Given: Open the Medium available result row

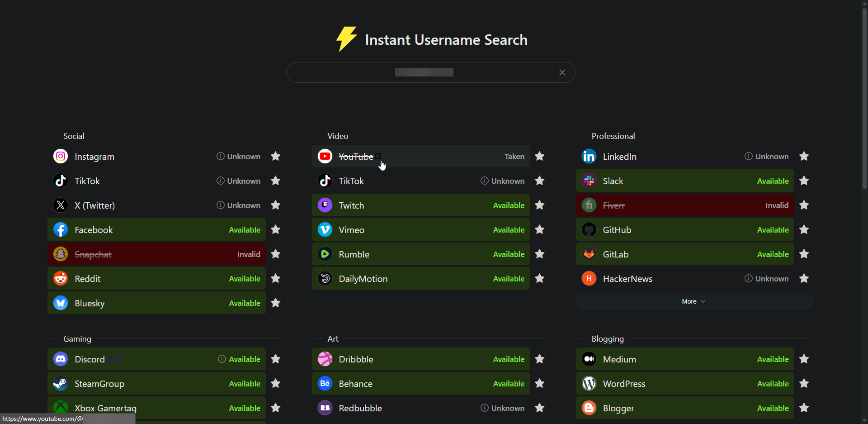Looking at the screenshot, I should [x=684, y=359].
